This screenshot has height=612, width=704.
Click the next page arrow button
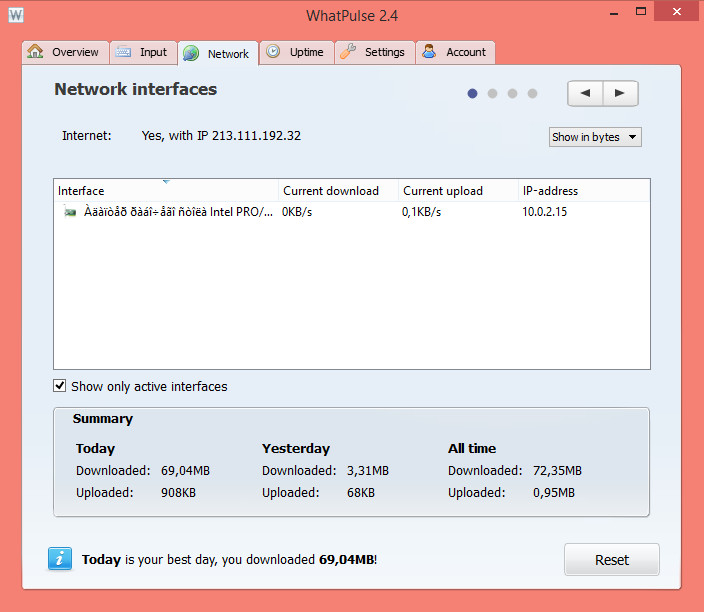click(x=620, y=93)
